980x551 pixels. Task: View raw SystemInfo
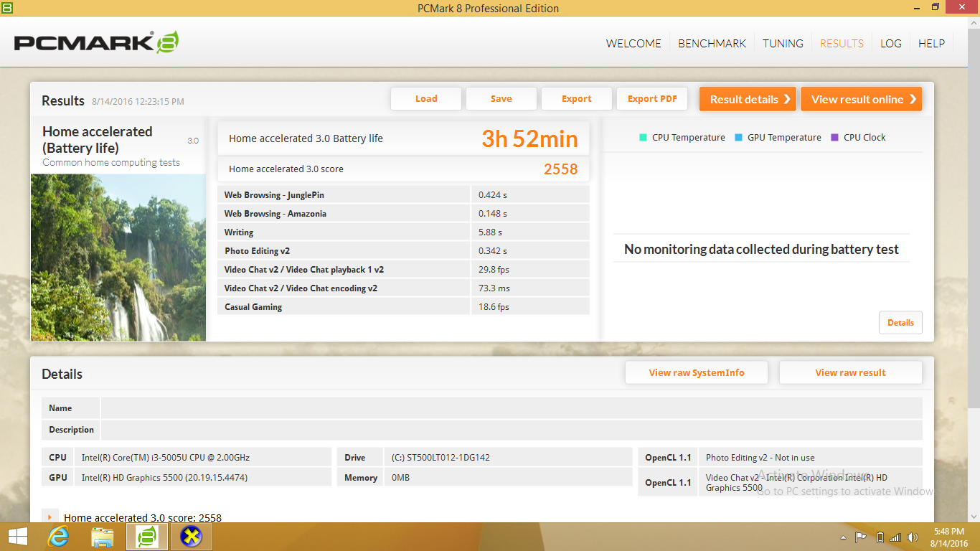697,372
